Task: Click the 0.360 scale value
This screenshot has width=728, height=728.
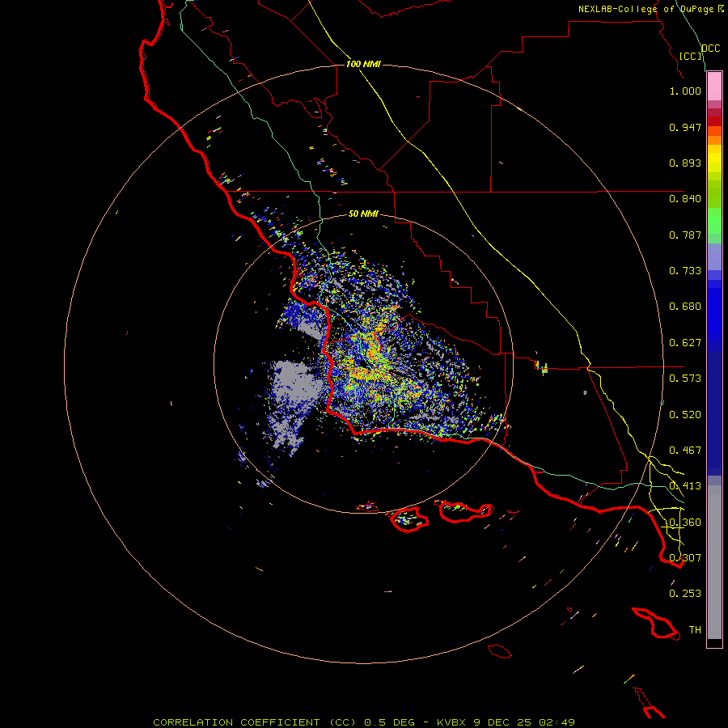Action: click(685, 523)
